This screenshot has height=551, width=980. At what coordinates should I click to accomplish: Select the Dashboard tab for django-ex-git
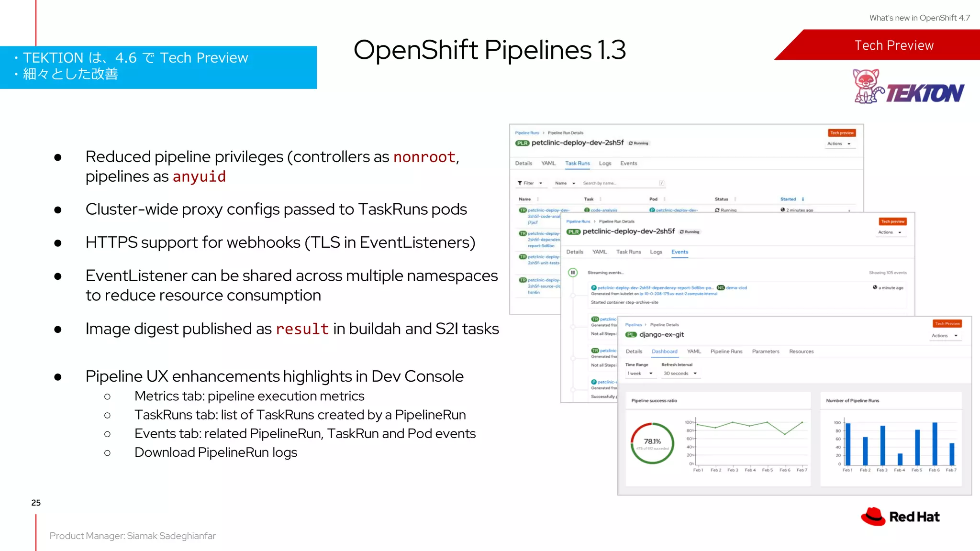coord(665,352)
